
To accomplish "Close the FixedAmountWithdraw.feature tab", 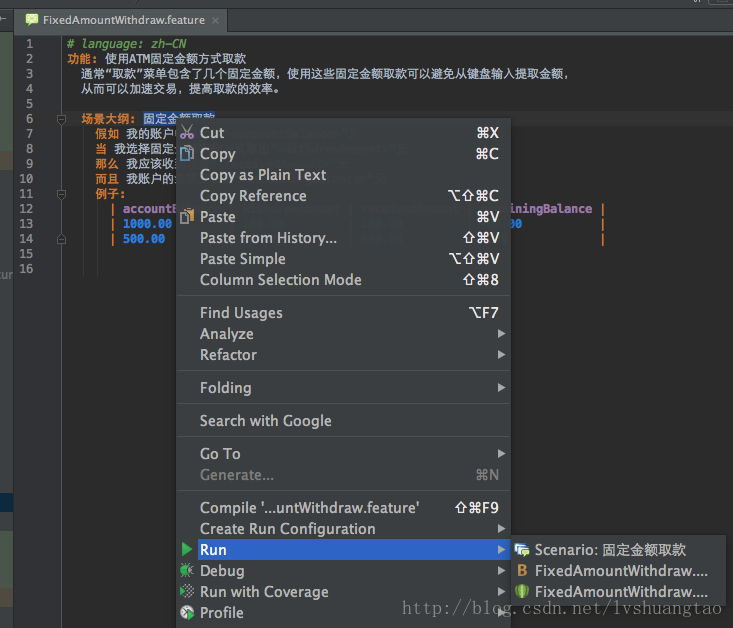I will (x=216, y=21).
